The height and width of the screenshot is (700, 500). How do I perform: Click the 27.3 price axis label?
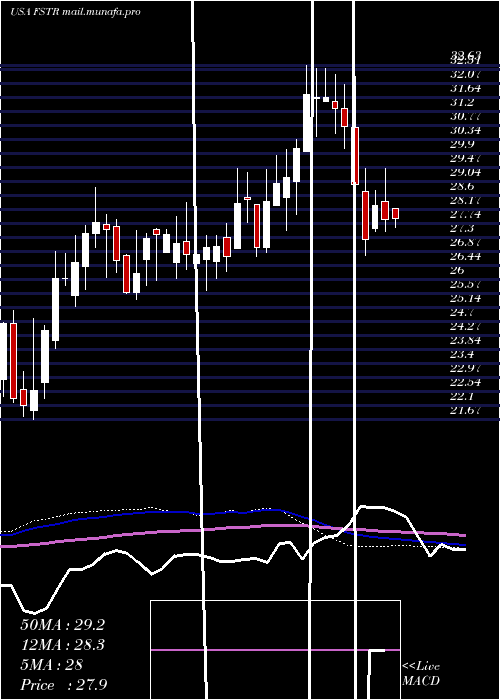point(462,228)
